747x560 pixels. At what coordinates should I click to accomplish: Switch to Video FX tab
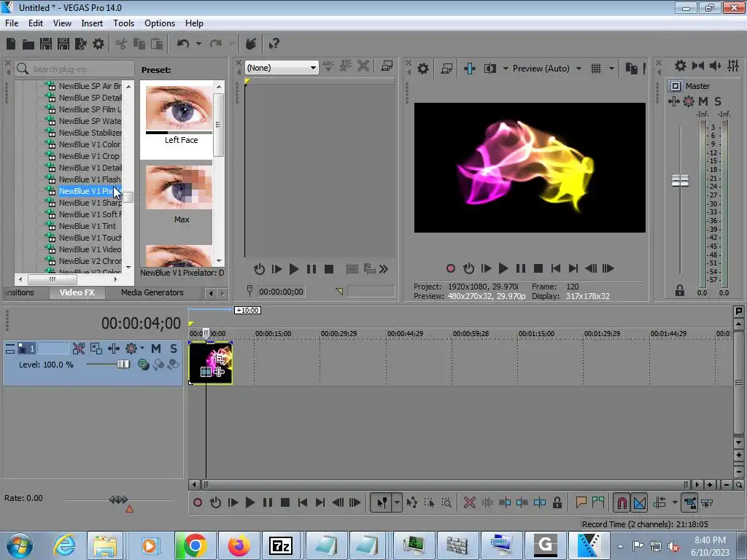pos(77,292)
